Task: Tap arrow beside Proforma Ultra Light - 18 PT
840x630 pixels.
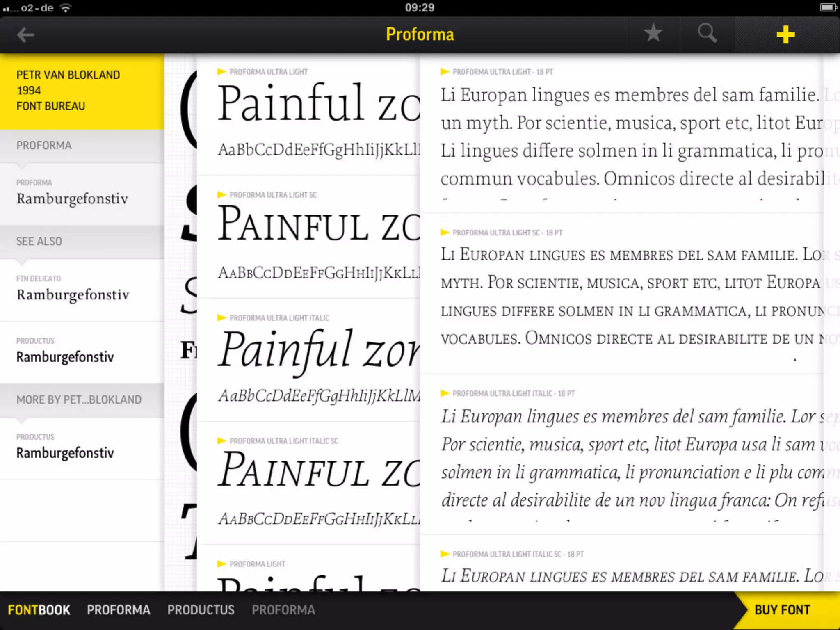Action: click(445, 72)
